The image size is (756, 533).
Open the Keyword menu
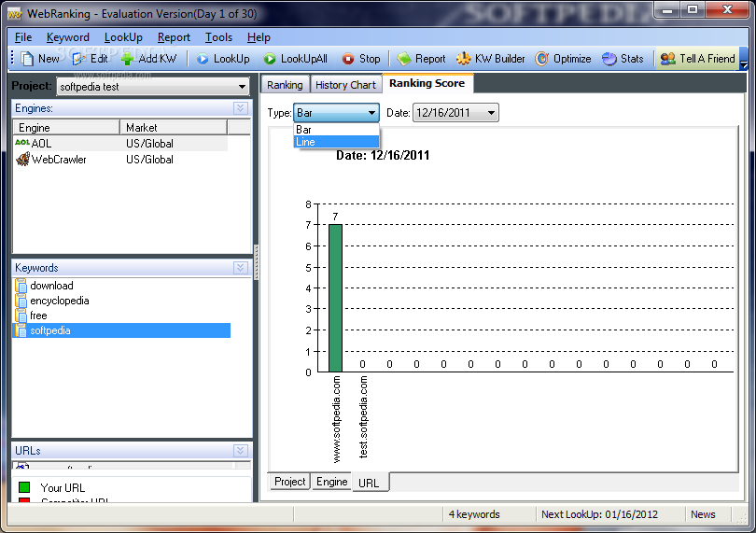(68, 37)
